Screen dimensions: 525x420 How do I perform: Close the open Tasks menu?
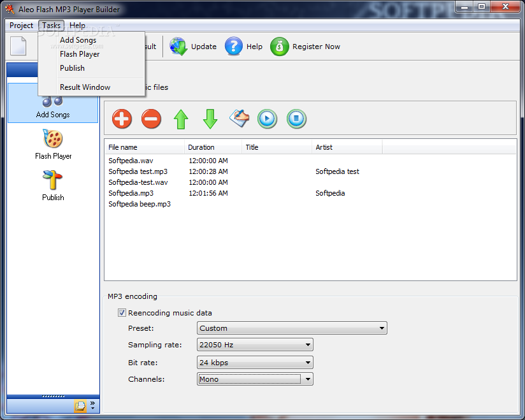pos(51,25)
